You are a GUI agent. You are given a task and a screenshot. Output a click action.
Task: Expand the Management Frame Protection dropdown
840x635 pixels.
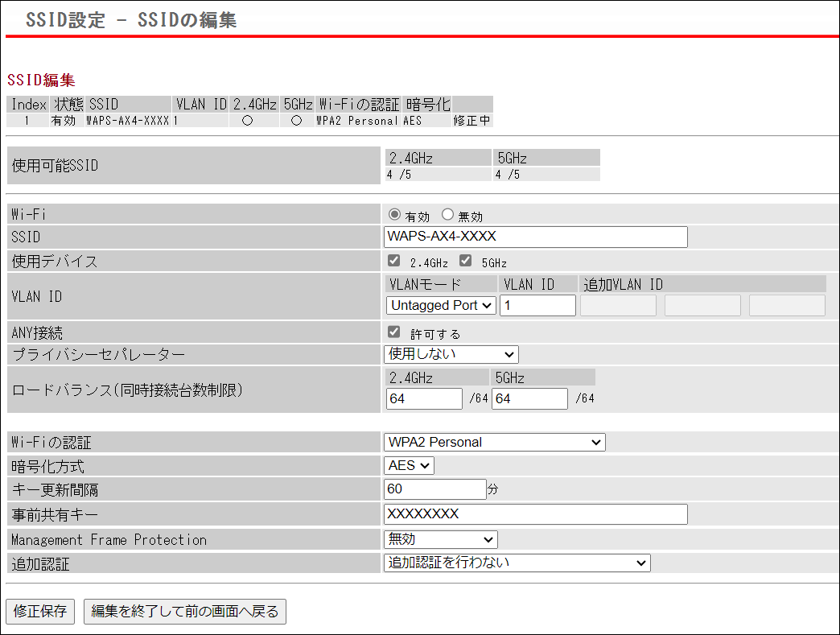point(441,539)
